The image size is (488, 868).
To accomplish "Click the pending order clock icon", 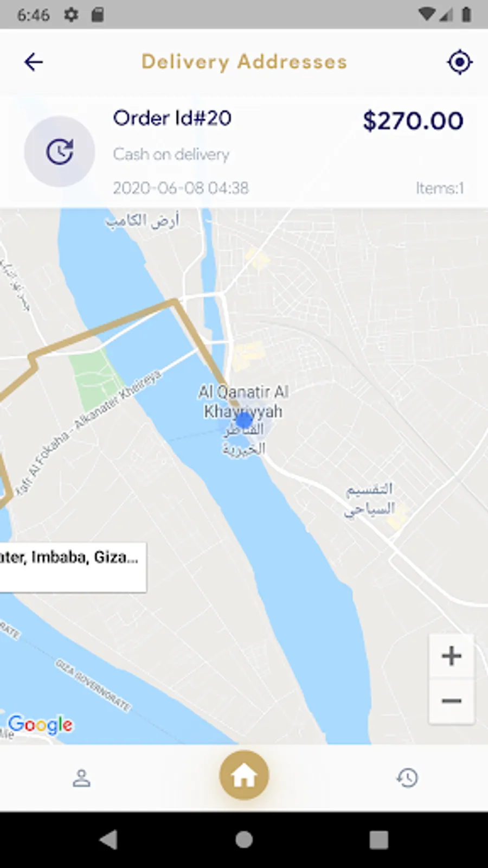I will tap(60, 151).
